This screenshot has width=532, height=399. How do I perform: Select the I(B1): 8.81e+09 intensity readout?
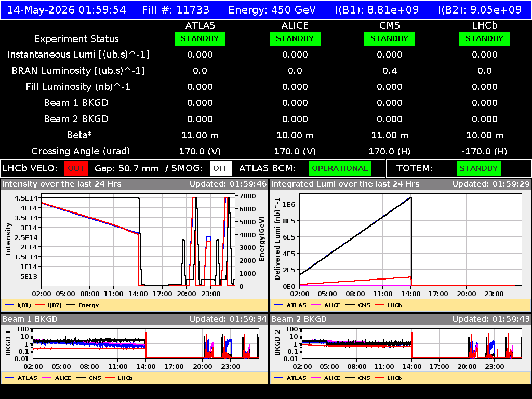point(377,9)
